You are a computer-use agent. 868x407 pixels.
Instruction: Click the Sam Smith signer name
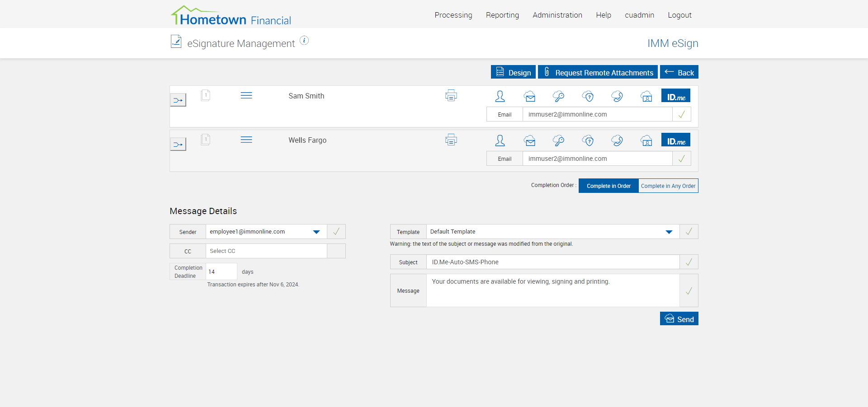pyautogui.click(x=307, y=96)
